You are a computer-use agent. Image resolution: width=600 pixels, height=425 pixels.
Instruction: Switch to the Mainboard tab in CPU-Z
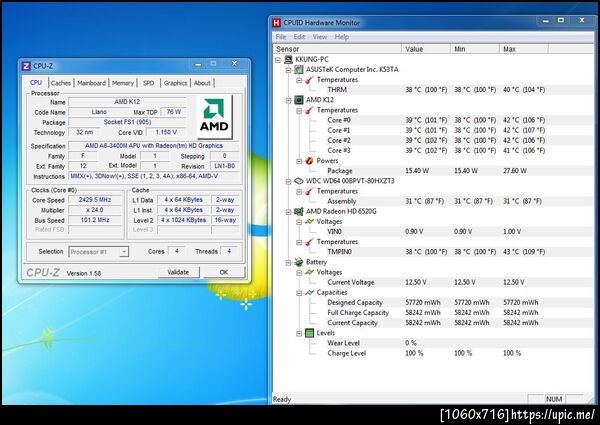tap(91, 83)
